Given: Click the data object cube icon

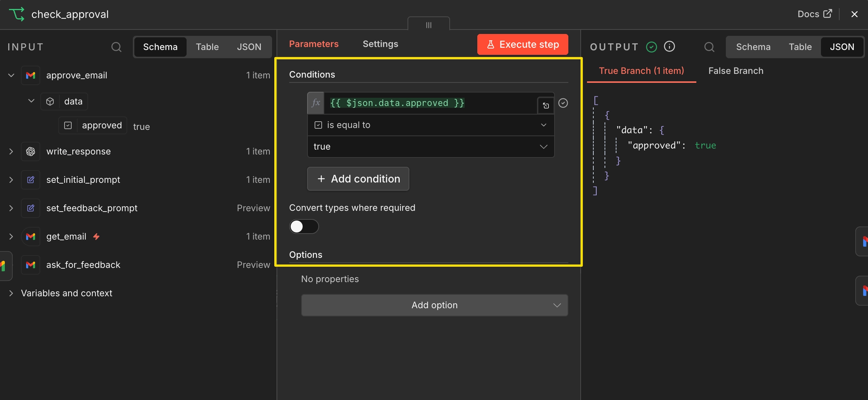Looking at the screenshot, I should 50,101.
